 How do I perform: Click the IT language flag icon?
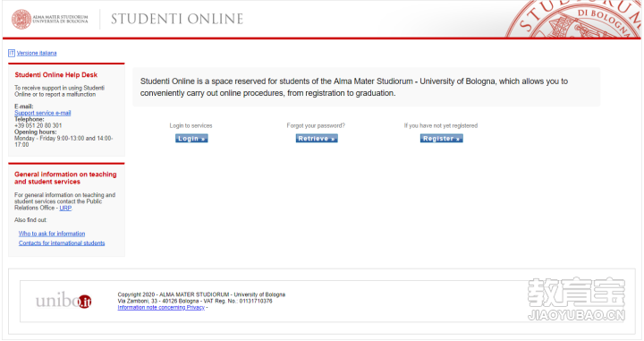(x=12, y=53)
